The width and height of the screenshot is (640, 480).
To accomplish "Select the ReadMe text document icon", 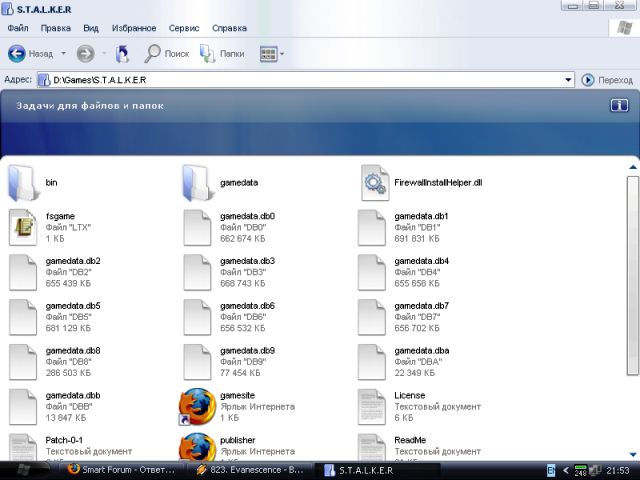I will pyautogui.click(x=371, y=448).
